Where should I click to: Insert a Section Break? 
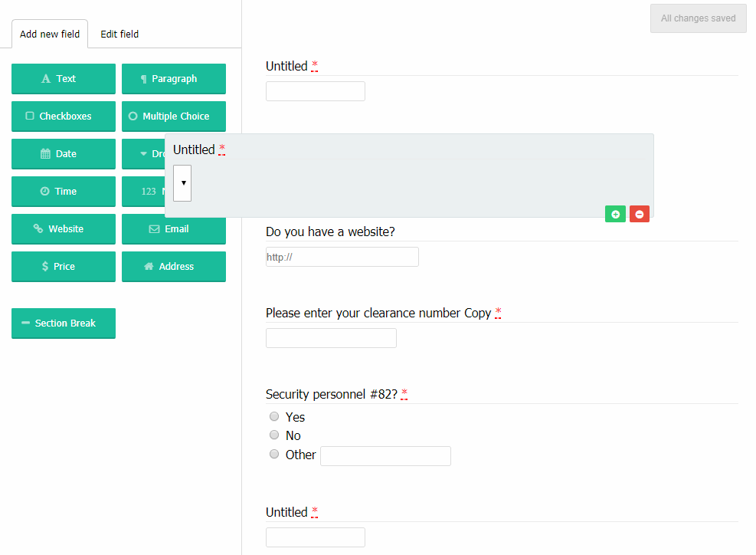pyautogui.click(x=63, y=323)
